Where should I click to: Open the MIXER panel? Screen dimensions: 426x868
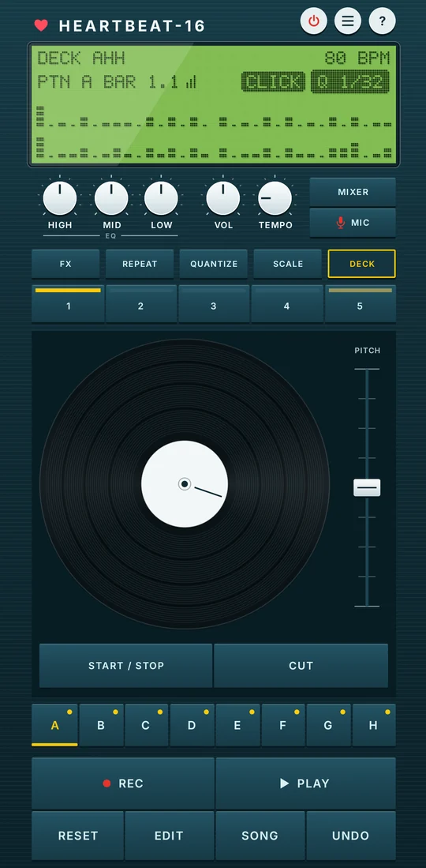click(x=353, y=192)
